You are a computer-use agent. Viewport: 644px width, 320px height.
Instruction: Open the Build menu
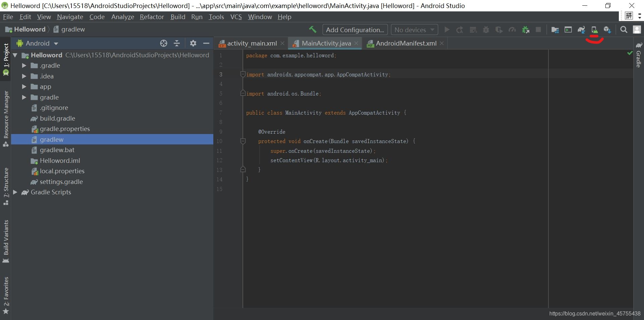[x=178, y=17]
